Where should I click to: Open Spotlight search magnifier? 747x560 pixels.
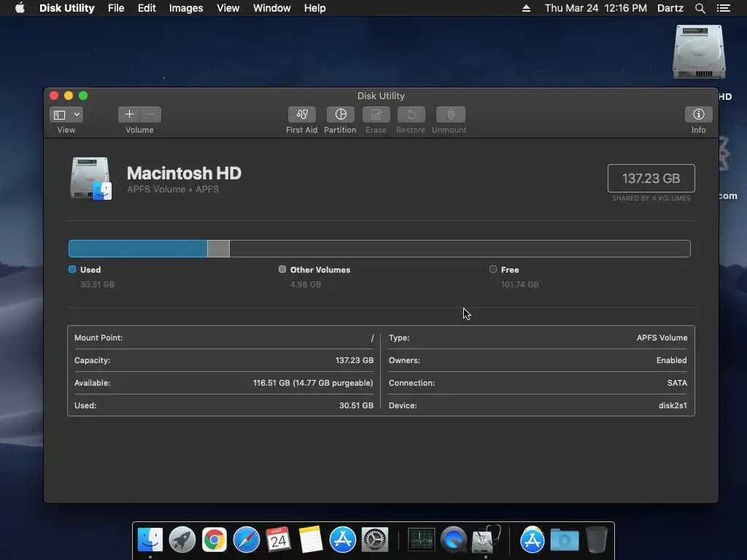(x=700, y=8)
